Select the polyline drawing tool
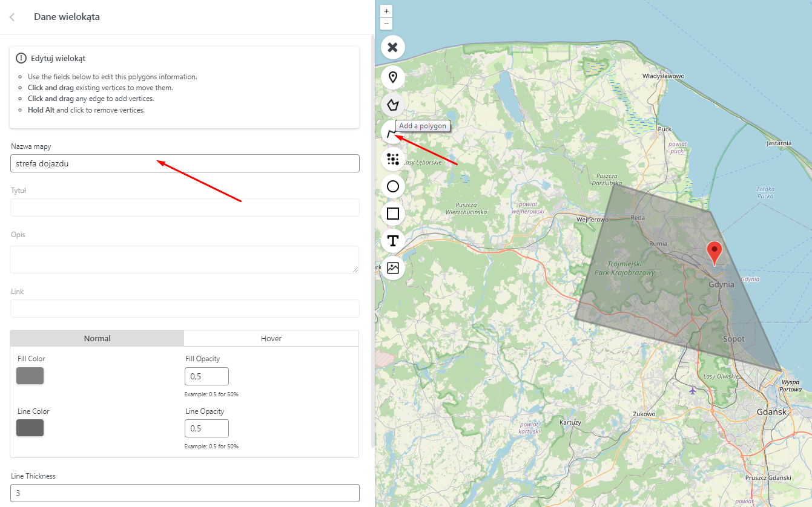Viewport: 812px width, 507px height. coord(390,131)
